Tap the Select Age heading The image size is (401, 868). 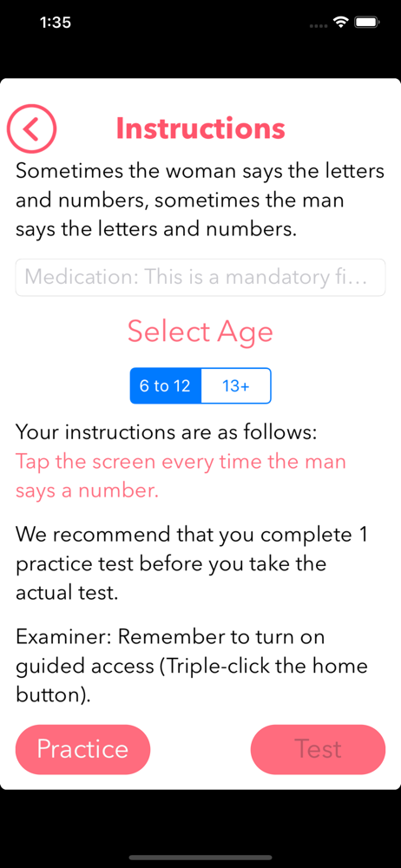point(200,332)
